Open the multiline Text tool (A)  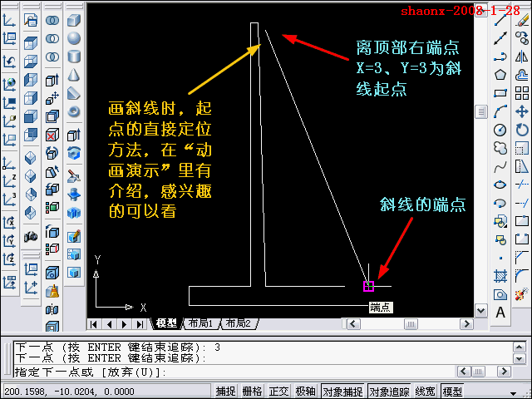tap(500, 313)
